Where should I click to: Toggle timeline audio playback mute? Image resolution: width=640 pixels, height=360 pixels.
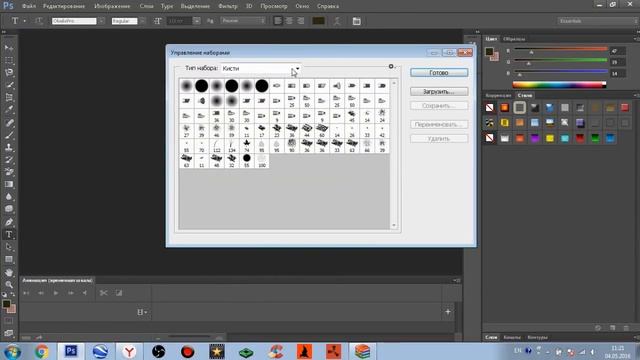[x=85, y=293]
